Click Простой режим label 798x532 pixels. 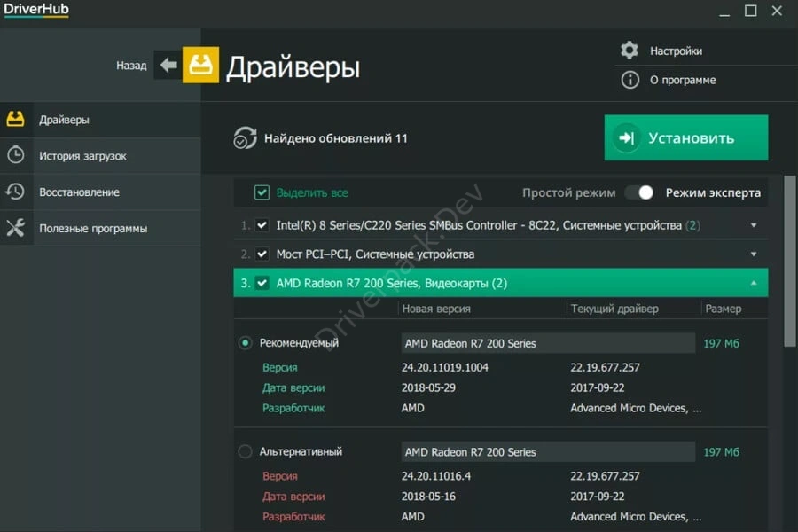[x=568, y=192]
